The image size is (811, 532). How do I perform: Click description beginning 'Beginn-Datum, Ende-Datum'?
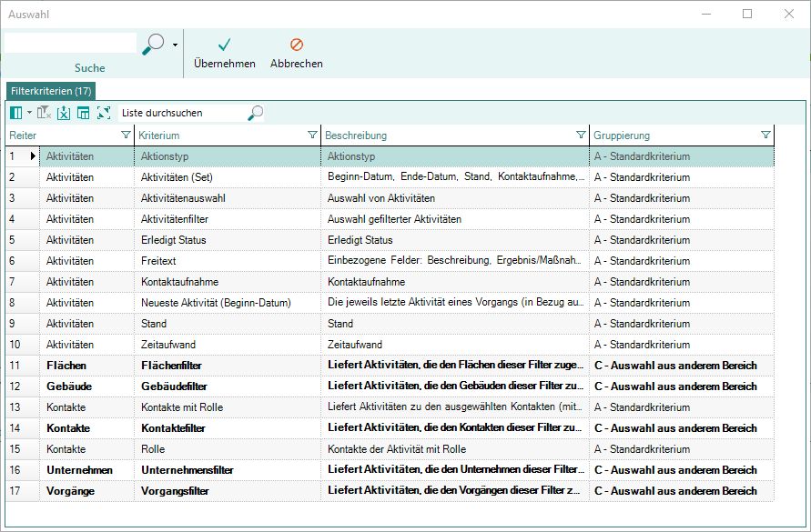pyautogui.click(x=456, y=176)
